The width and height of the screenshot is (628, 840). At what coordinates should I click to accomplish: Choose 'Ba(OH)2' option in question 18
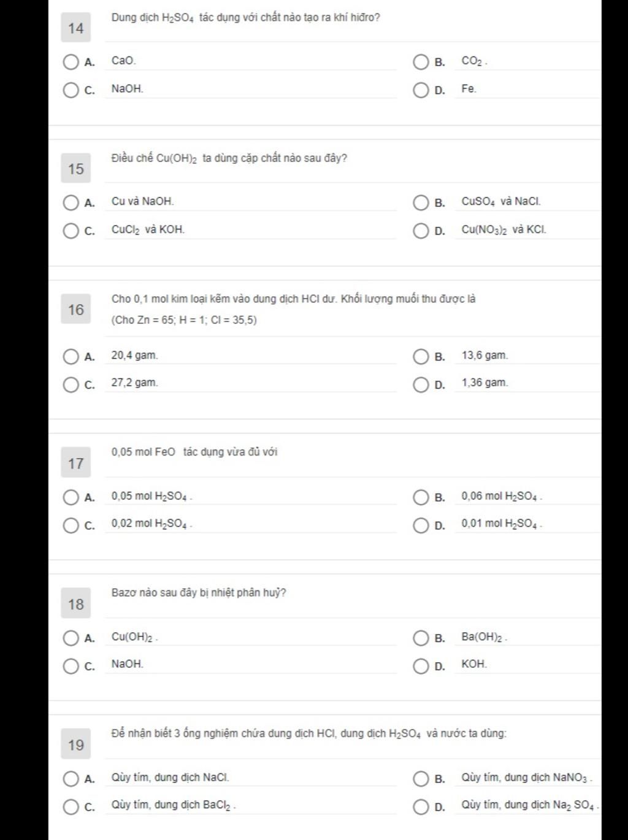[421, 638]
